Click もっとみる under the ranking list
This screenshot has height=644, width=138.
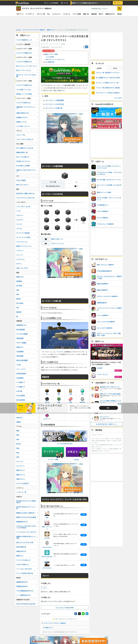(118, 98)
